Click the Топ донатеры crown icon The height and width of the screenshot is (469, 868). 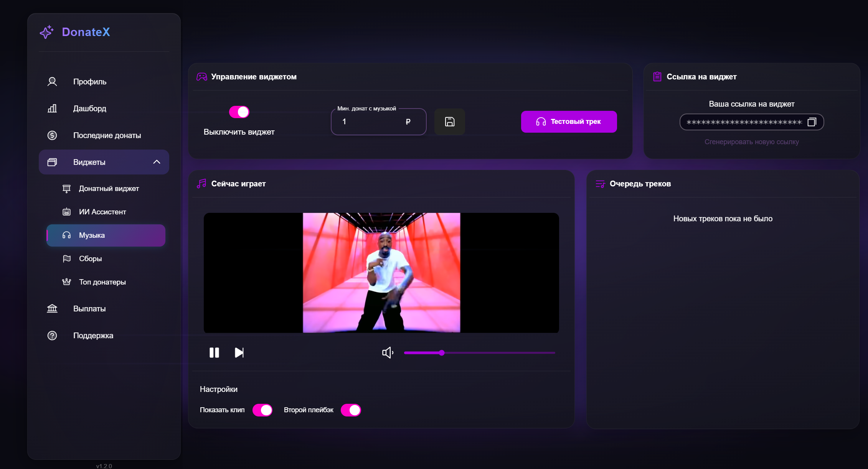[x=67, y=282]
